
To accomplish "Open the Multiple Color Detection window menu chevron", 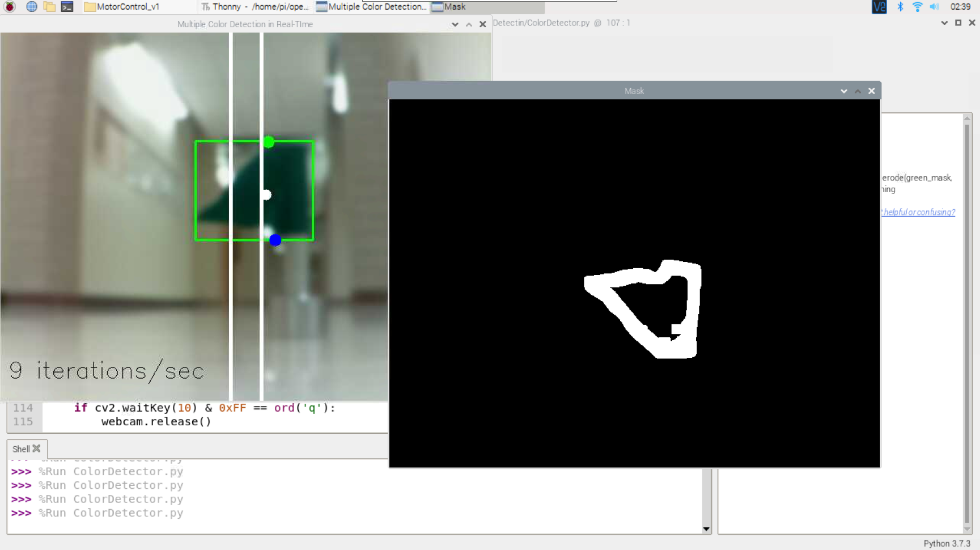I will click(x=455, y=24).
